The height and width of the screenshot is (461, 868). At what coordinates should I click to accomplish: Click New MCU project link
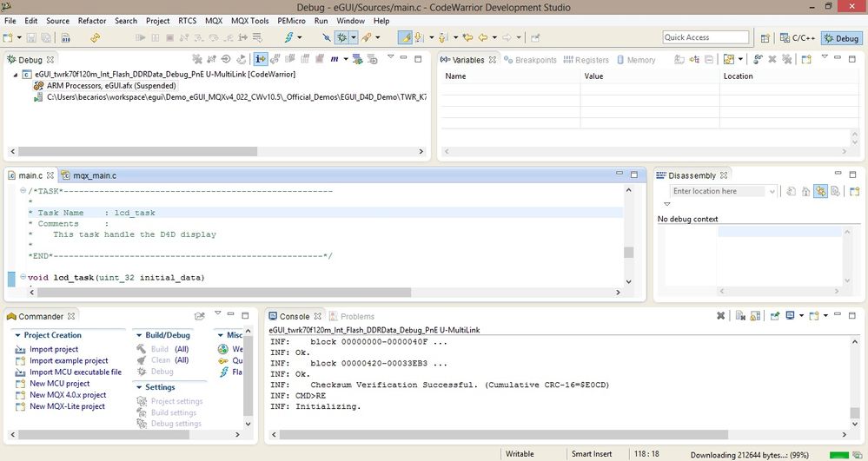click(x=59, y=383)
